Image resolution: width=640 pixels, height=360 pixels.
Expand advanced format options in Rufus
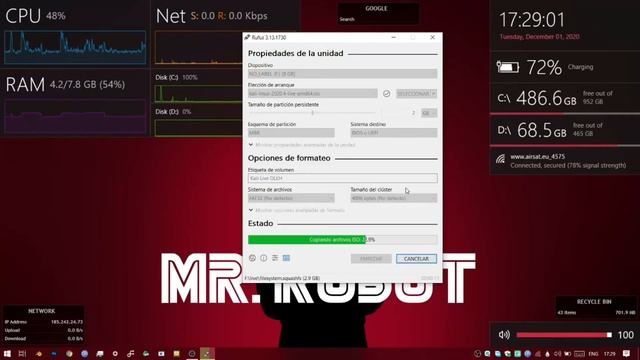[x=297, y=210]
